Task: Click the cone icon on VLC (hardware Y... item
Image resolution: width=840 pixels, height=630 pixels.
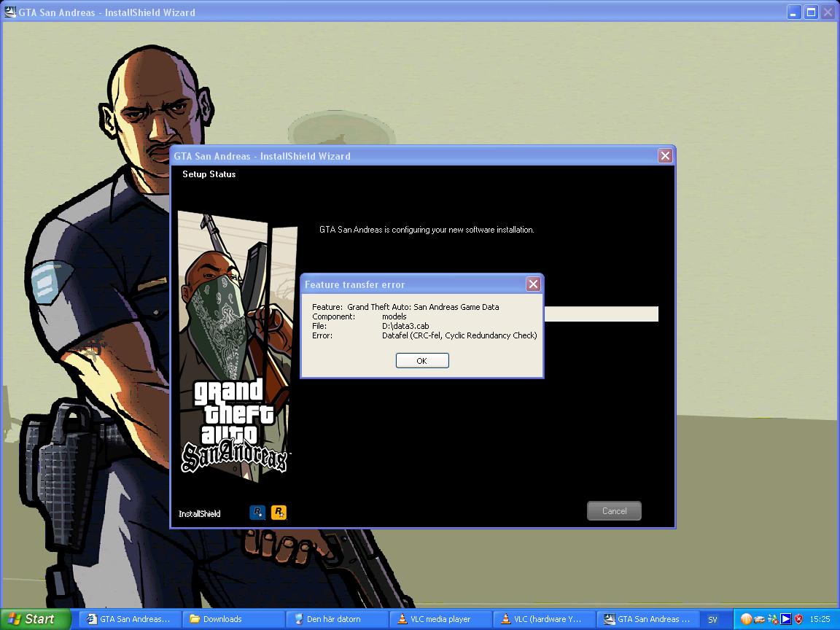Action: 505,619
